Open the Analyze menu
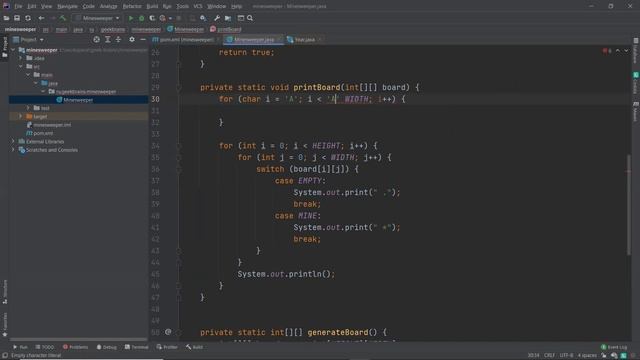The height and width of the screenshot is (360, 640). 109,7
